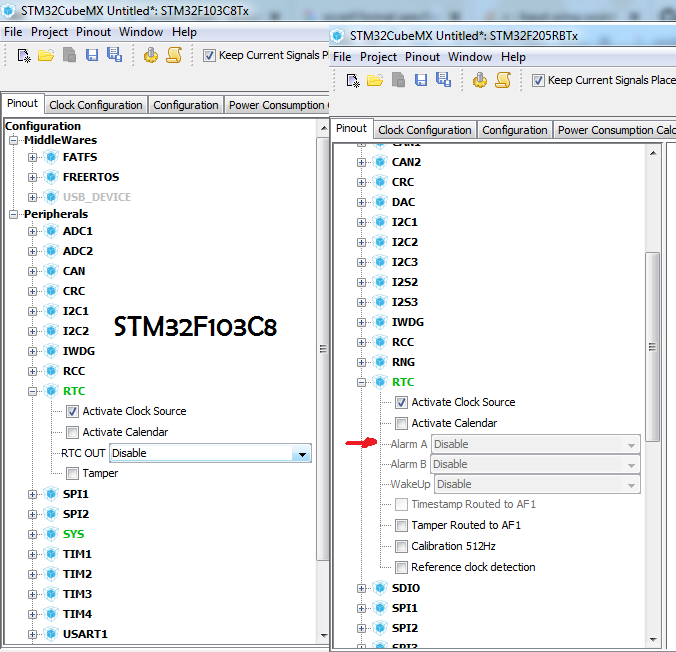
Task: Switch to Configuration tab in STM32F205RBTx window
Action: click(515, 130)
